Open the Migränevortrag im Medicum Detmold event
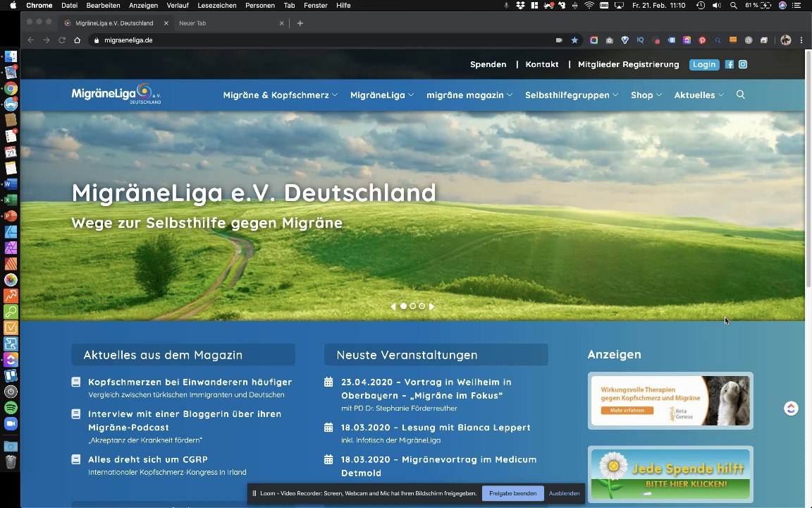 [x=438, y=466]
